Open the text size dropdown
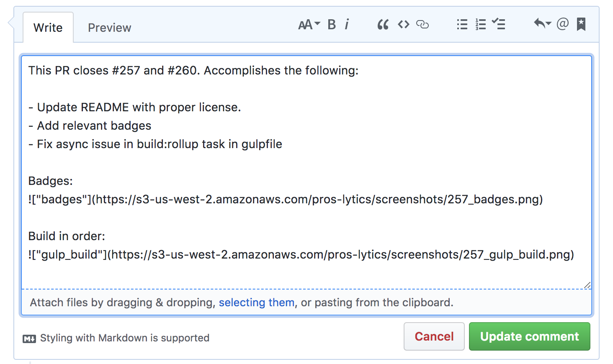The height and width of the screenshot is (364, 613). (x=308, y=25)
